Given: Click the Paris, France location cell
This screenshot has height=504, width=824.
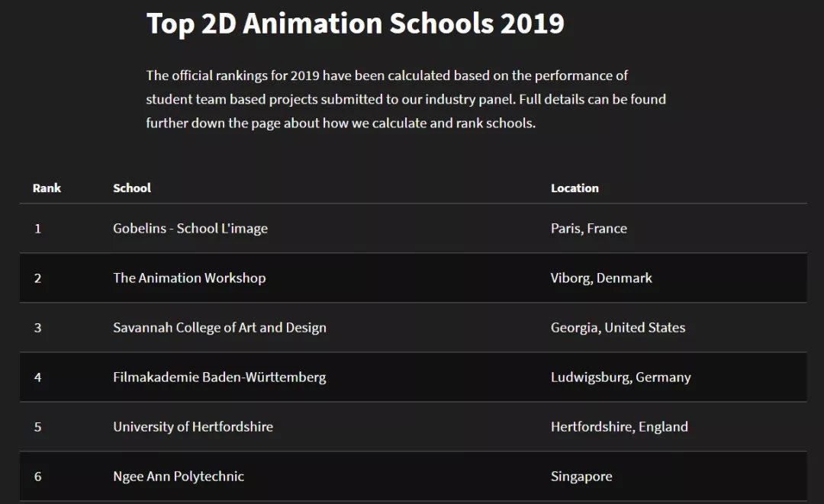Looking at the screenshot, I should click(x=588, y=229).
